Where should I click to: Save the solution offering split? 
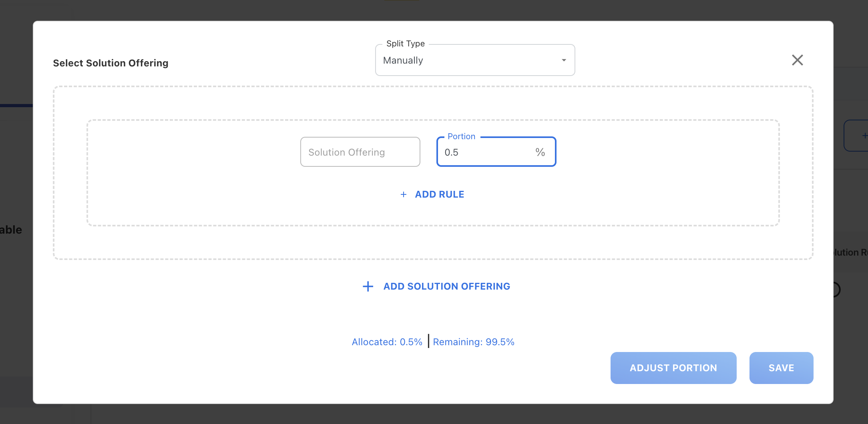781,368
